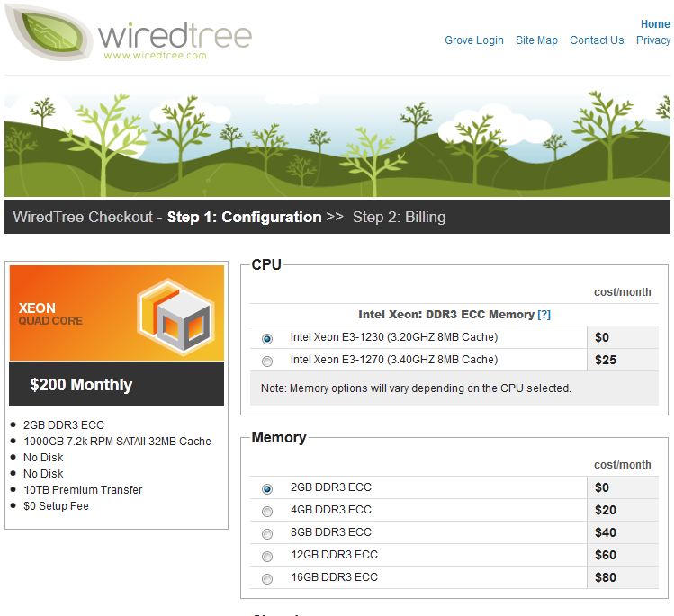Viewport: 674px width, 616px height.
Task: Click the 10TB Premium Transfer list item
Action: (83, 490)
